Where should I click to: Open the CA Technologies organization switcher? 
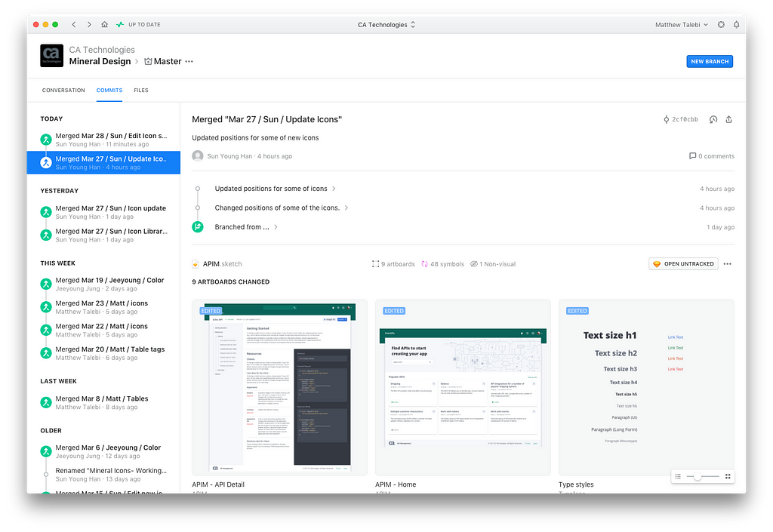[386, 25]
